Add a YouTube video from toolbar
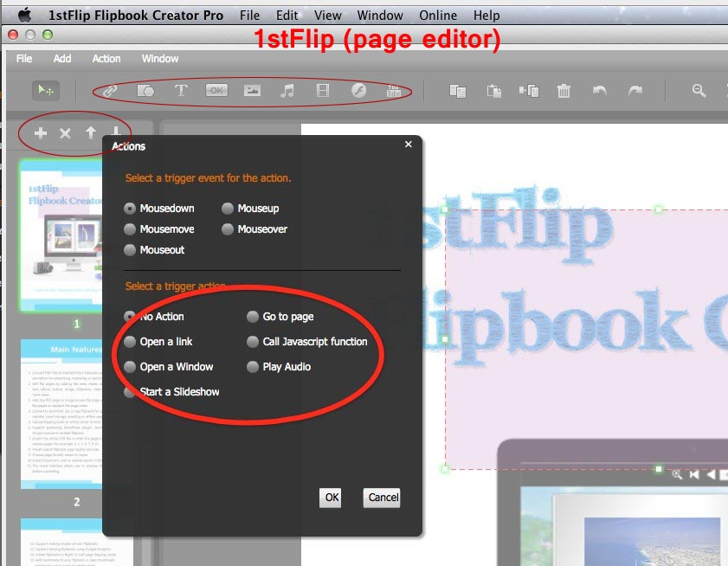This screenshot has height=566, width=728. (393, 90)
